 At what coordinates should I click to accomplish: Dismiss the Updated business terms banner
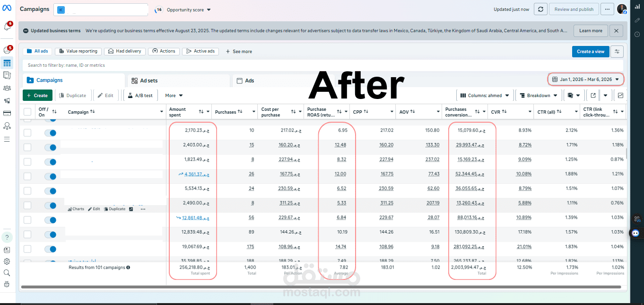point(616,31)
